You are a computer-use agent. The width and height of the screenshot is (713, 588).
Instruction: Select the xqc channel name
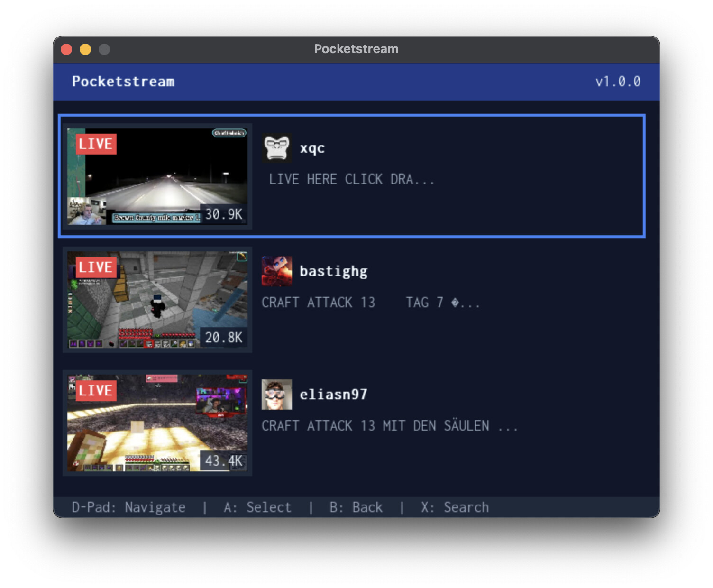312,148
